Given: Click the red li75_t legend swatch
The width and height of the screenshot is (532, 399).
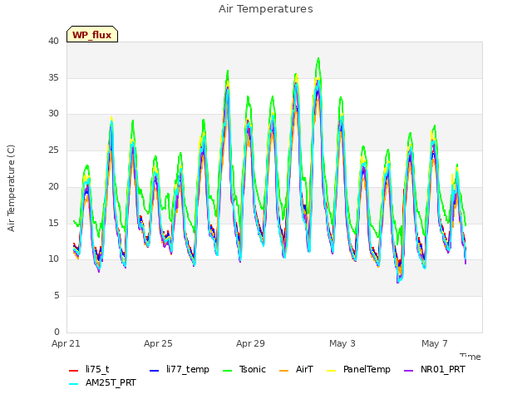Looking at the screenshot, I should (74, 371).
